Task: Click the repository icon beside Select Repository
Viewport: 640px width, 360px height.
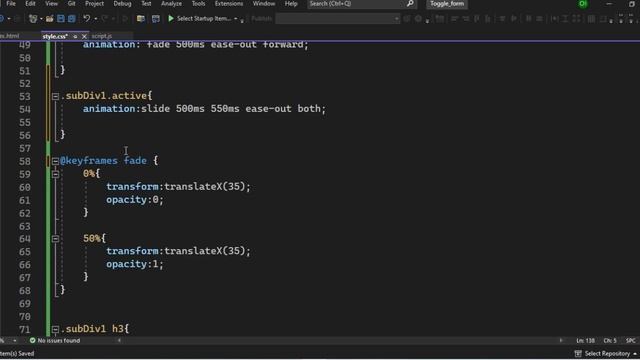Action: click(x=578, y=353)
